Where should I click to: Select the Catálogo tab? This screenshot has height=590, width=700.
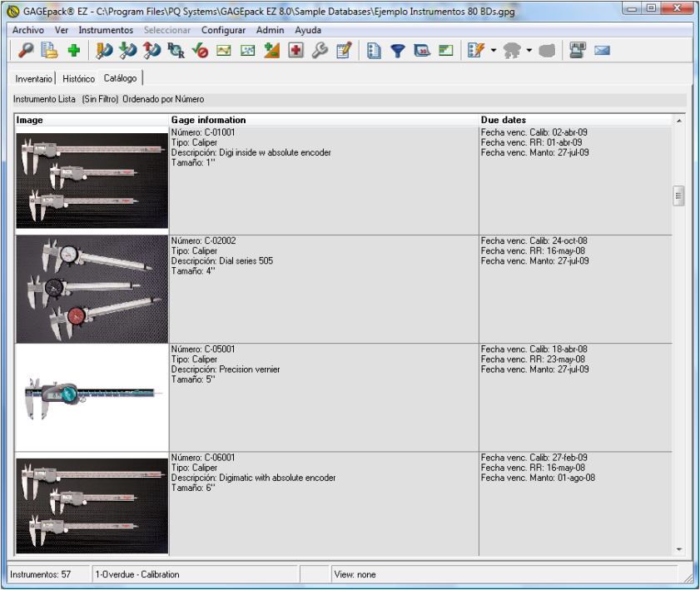120,77
